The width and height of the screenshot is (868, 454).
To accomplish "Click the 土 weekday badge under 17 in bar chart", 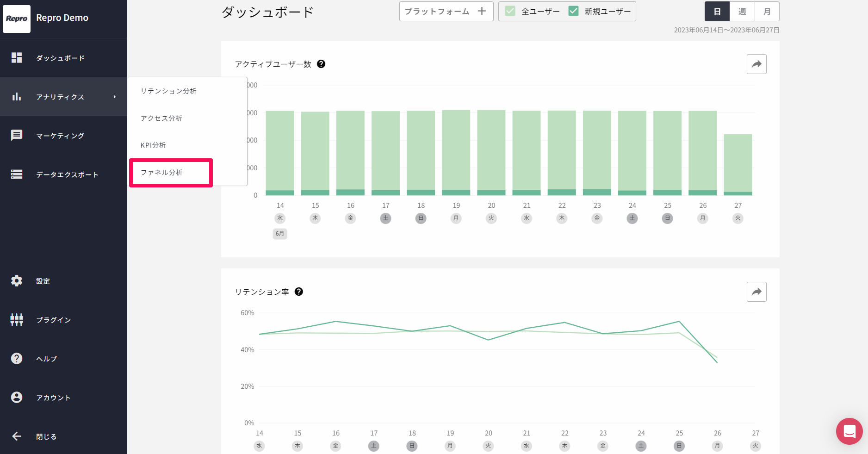I will click(x=386, y=218).
